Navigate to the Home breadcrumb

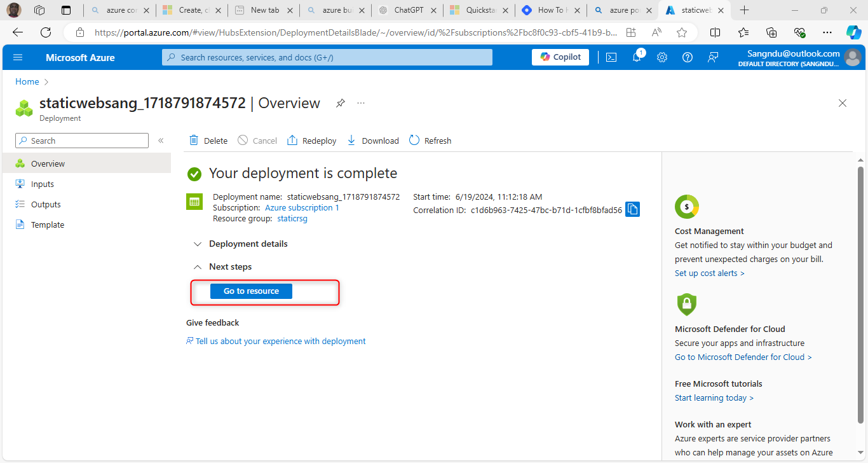[27, 81]
